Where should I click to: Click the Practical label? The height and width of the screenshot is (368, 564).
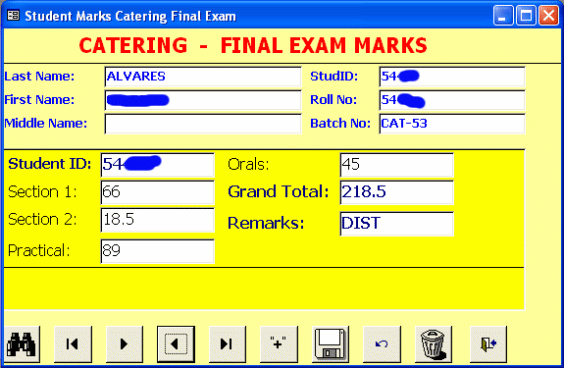[x=39, y=251]
